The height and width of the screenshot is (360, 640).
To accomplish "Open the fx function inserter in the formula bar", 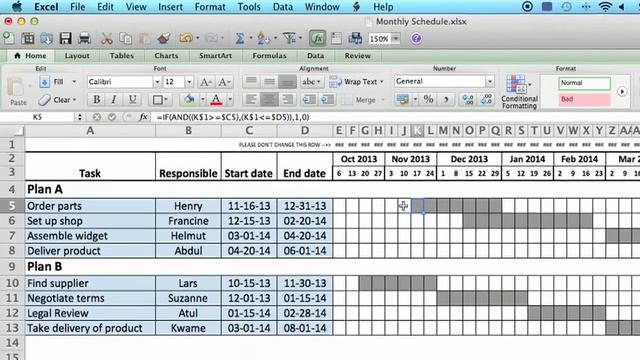I will [x=143, y=117].
